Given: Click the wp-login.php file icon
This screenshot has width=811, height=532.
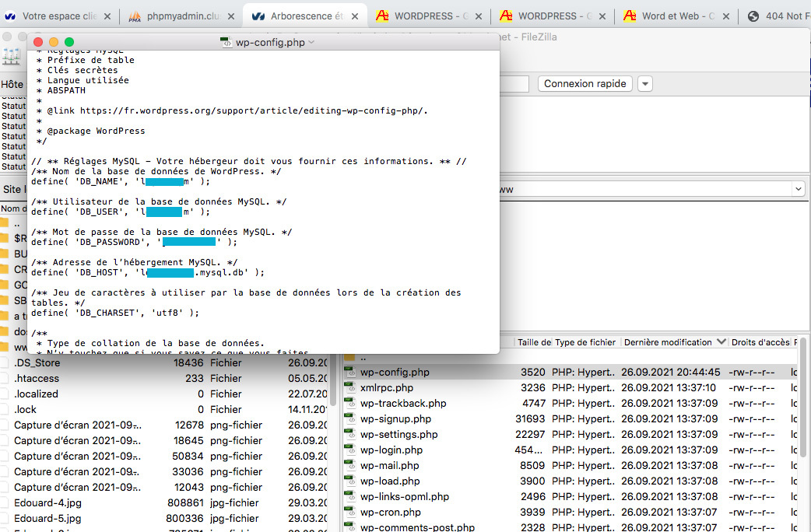Looking at the screenshot, I should pyautogui.click(x=350, y=450).
